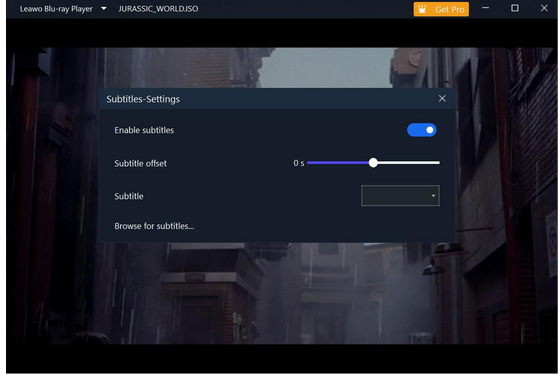Maximize the Leawo player window
The width and height of the screenshot is (560, 378).
coord(515,8)
